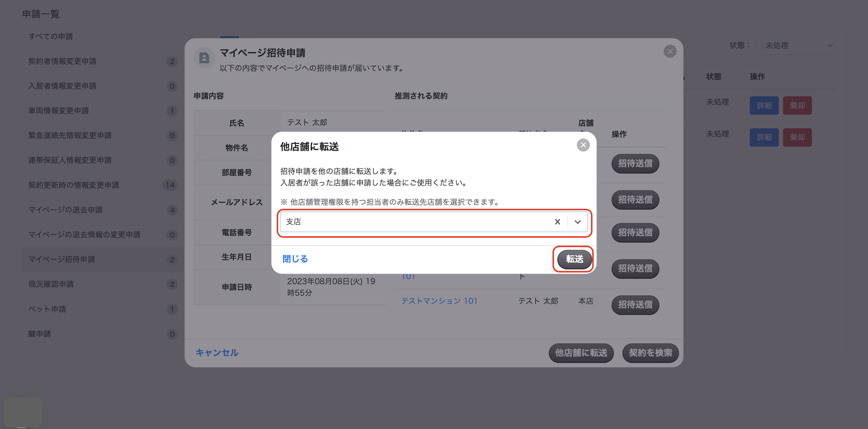
Task: Click inside the 支店 store select field
Action: tap(433, 222)
